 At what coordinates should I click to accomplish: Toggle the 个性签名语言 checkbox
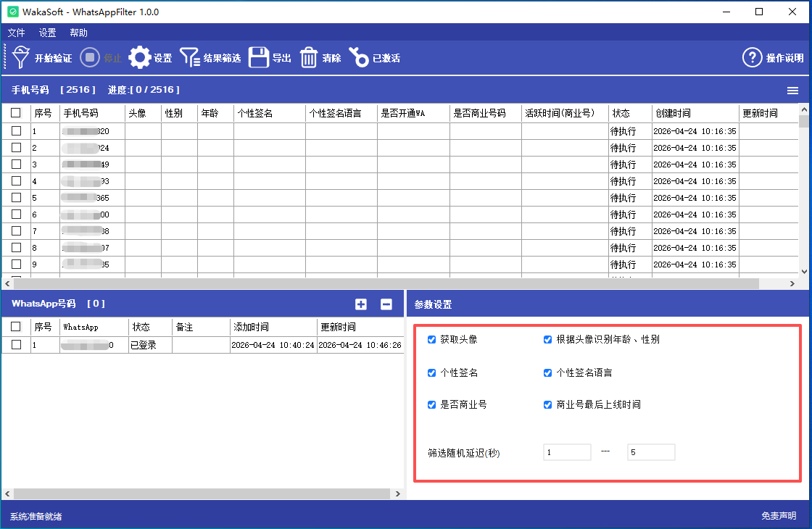548,372
